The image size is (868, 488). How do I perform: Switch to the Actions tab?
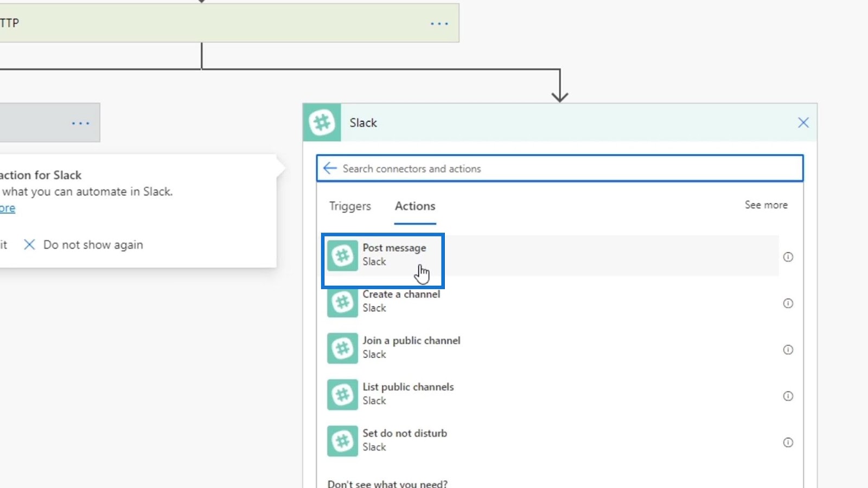(x=415, y=206)
